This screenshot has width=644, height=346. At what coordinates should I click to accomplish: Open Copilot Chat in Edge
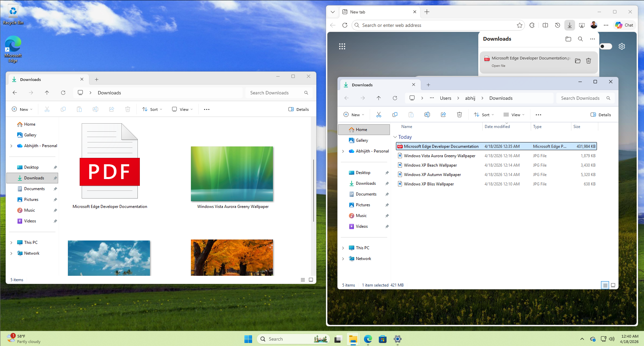[x=624, y=25]
